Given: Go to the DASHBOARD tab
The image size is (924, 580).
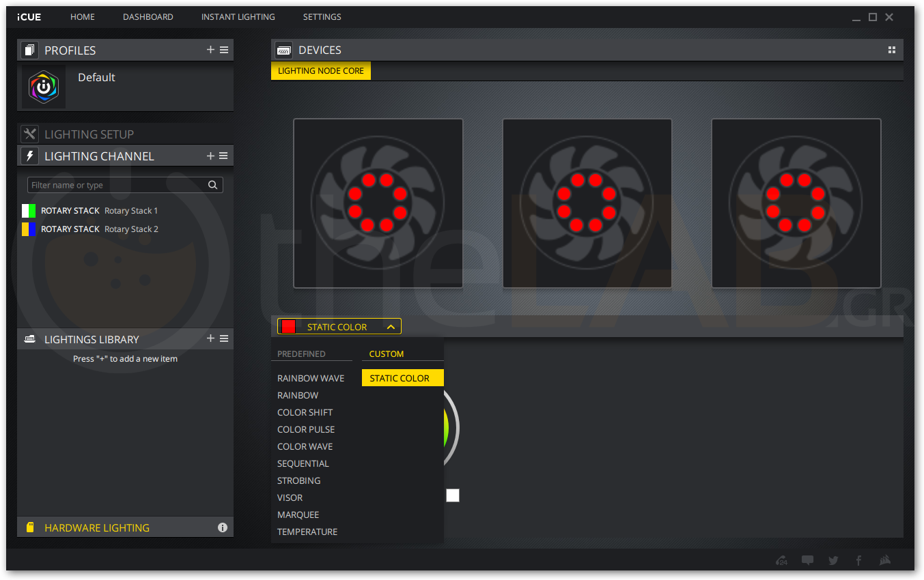Looking at the screenshot, I should coord(148,17).
